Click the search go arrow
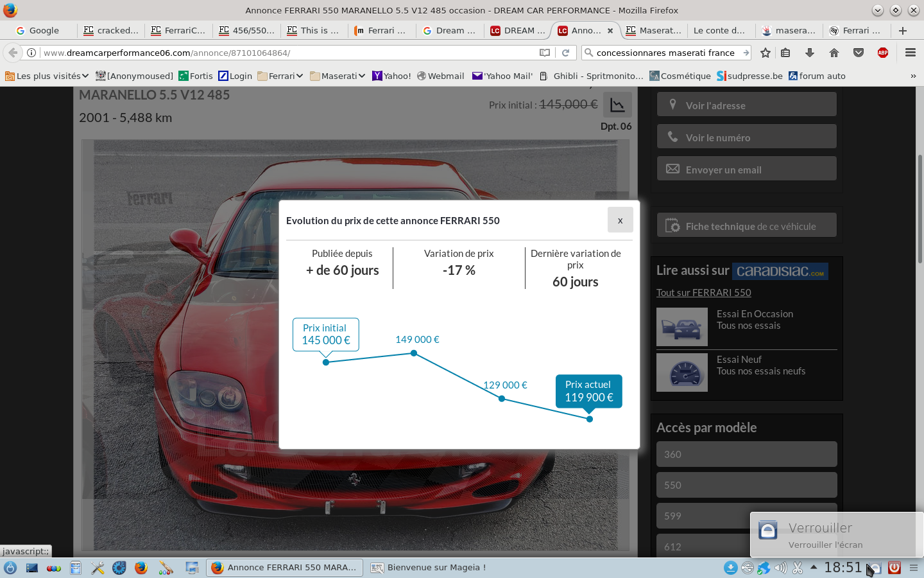Viewport: 924px width, 578px height. [x=746, y=53]
